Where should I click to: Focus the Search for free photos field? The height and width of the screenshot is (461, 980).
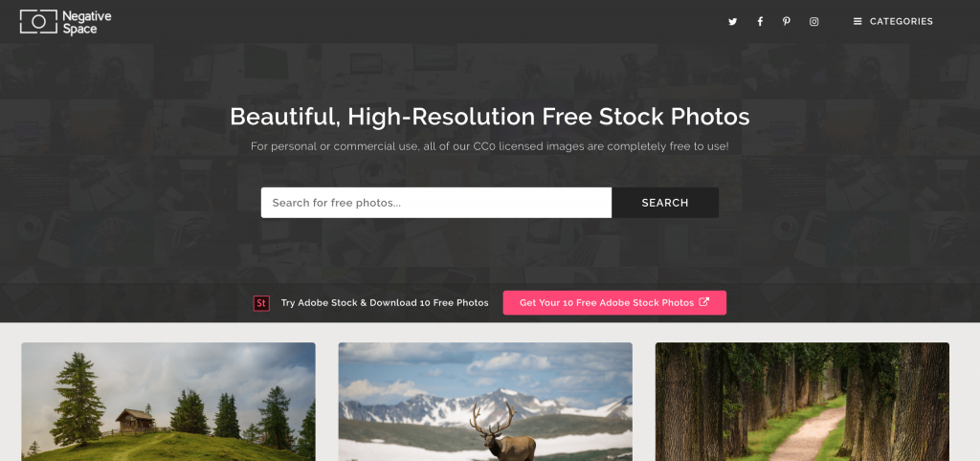[x=436, y=203]
